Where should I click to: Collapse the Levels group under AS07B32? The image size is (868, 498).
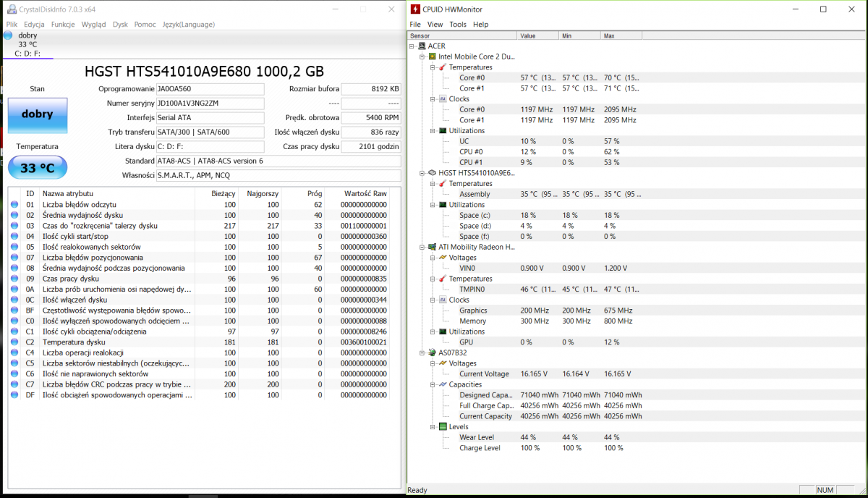tap(433, 427)
